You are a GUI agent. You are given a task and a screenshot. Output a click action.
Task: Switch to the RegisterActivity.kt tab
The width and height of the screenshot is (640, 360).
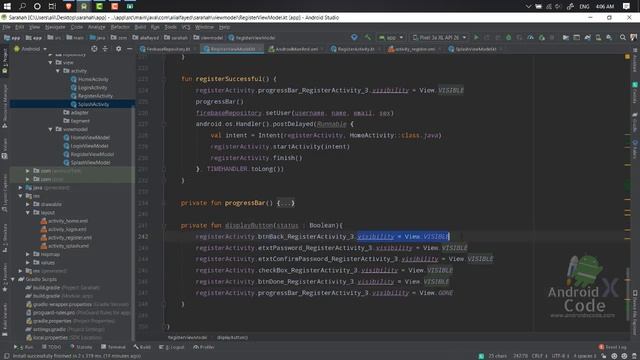coord(356,49)
